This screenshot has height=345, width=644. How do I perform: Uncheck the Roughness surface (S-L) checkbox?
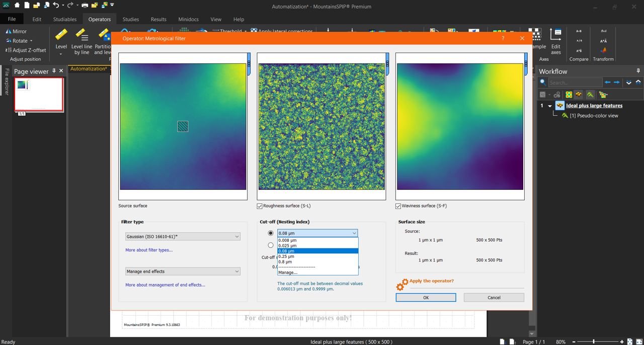coord(260,206)
